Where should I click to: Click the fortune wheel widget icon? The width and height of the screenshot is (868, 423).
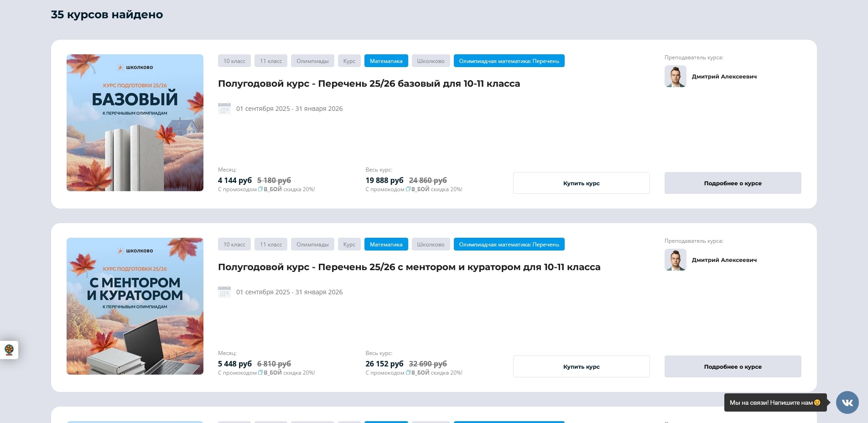tap(9, 350)
